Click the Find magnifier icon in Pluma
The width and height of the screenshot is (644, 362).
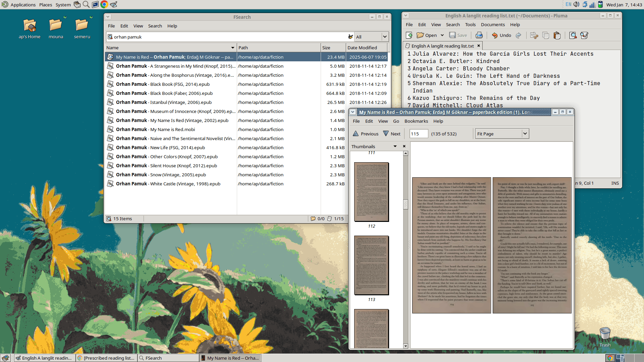pyautogui.click(x=573, y=35)
